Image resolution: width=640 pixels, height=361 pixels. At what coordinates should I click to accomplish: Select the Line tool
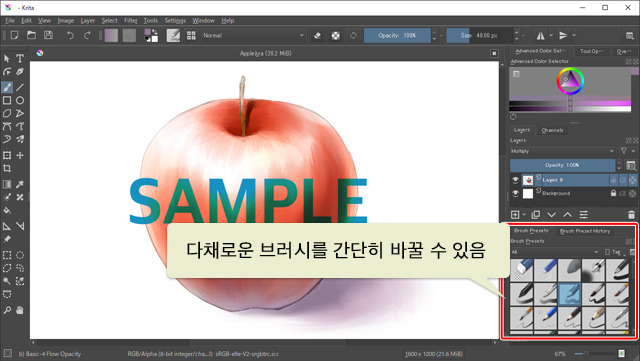coord(20,87)
